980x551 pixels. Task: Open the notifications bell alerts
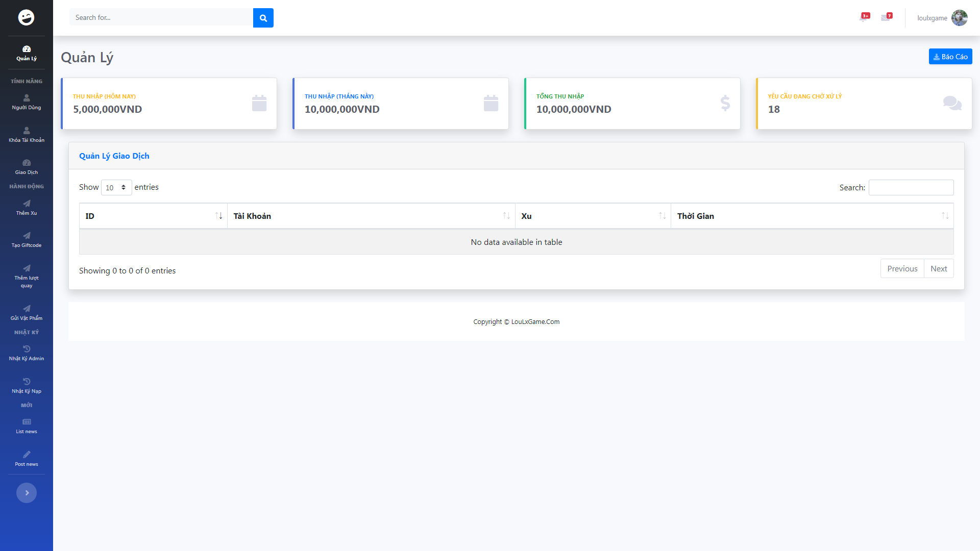864,17
